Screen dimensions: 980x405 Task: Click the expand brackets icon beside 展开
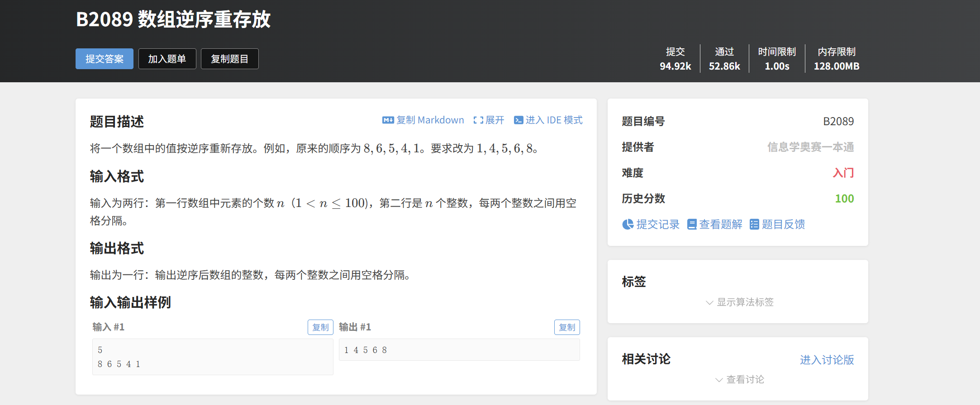tap(478, 120)
